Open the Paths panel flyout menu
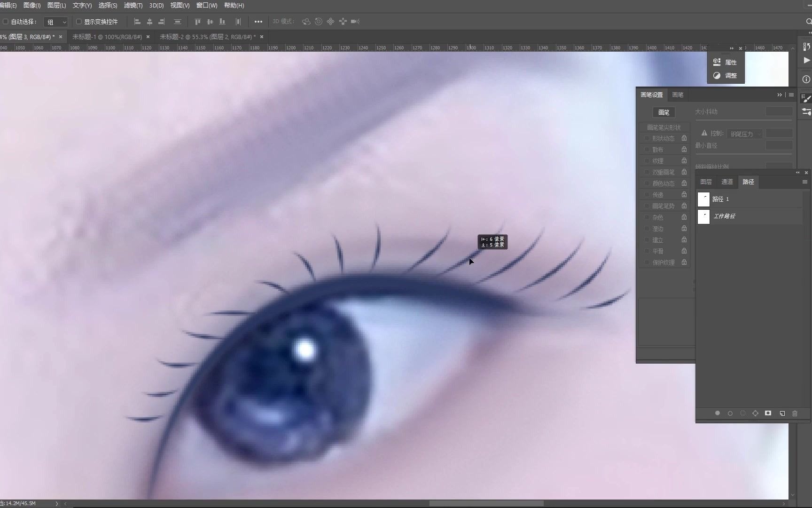 805,182
